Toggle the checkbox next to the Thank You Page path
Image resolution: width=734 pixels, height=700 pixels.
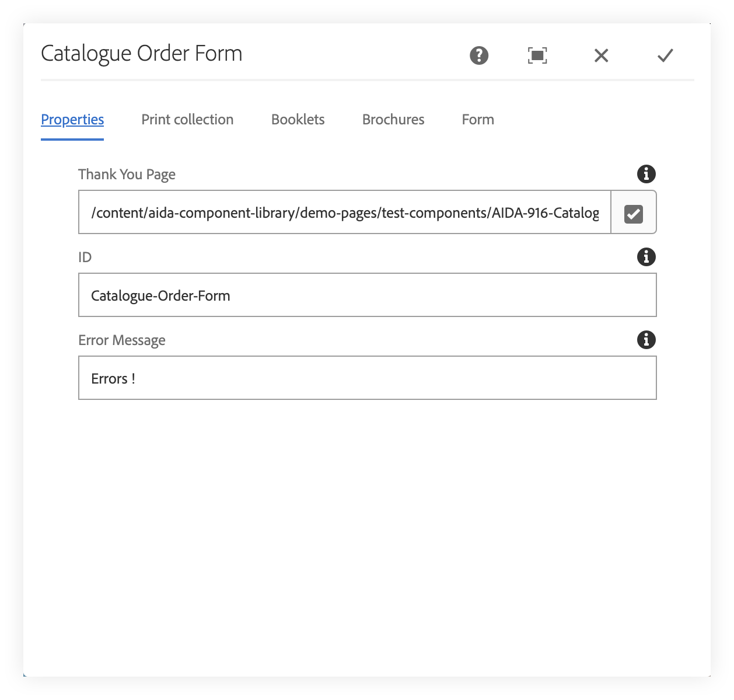634,213
